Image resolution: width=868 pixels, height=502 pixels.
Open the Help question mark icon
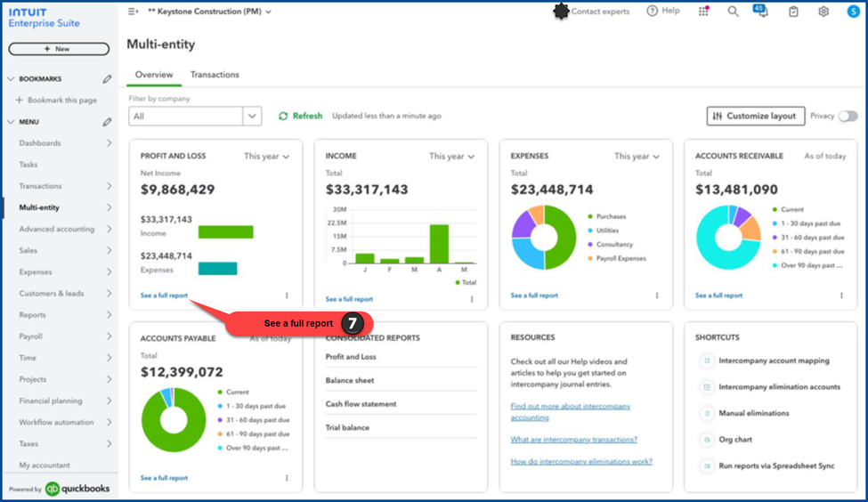(x=652, y=11)
